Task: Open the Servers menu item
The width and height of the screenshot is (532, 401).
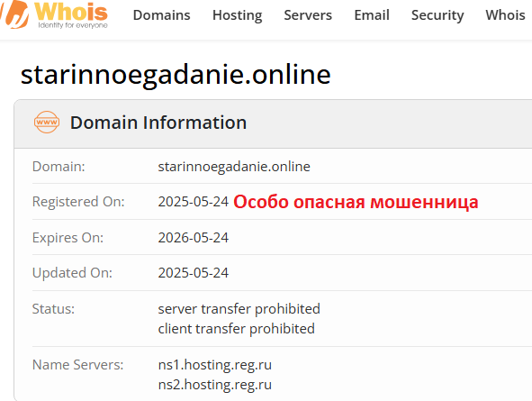Action: [x=308, y=15]
